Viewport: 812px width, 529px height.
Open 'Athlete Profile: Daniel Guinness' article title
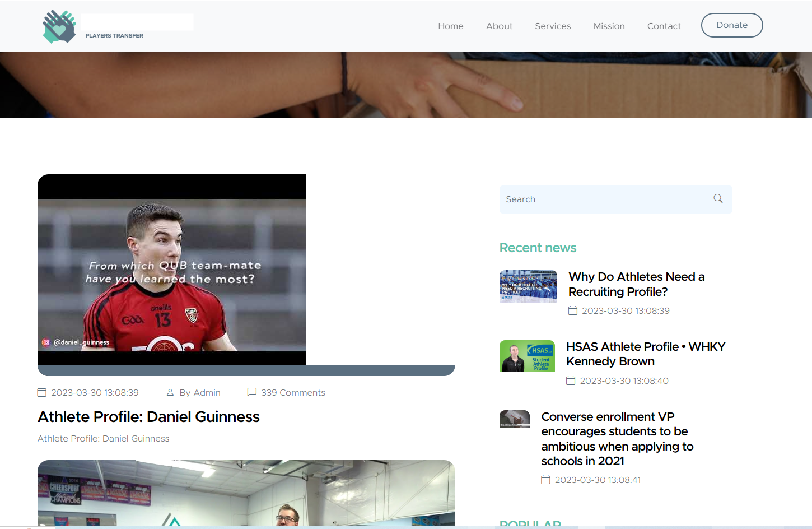click(148, 417)
